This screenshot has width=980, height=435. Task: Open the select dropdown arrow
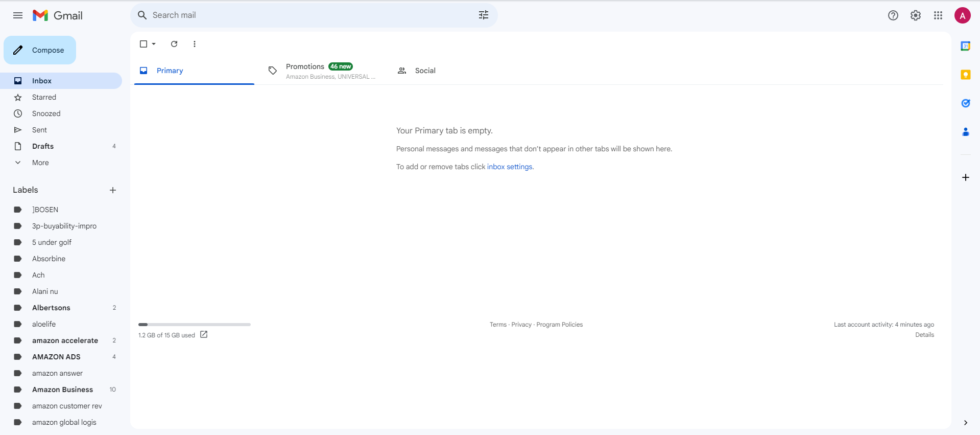[154, 44]
